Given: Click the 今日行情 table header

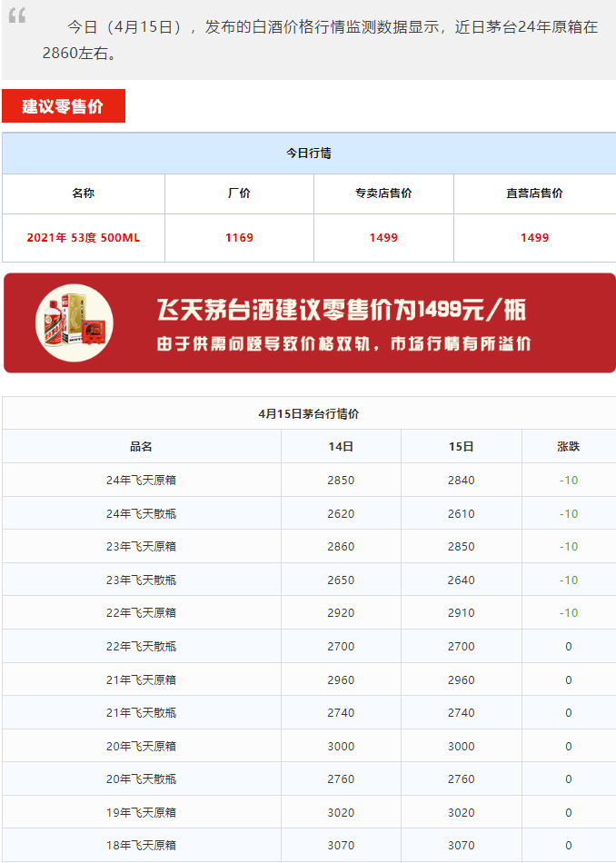Looking at the screenshot, I should [x=309, y=153].
